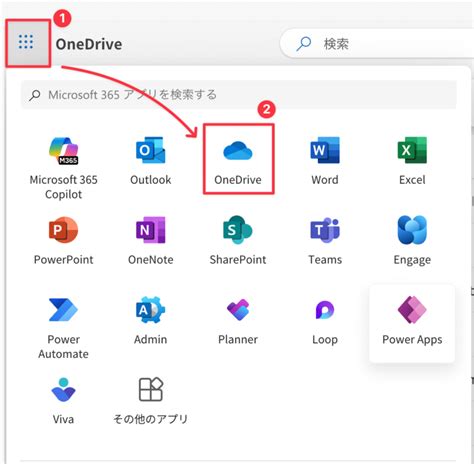
Task: Open the Viva app
Action: 63,401
